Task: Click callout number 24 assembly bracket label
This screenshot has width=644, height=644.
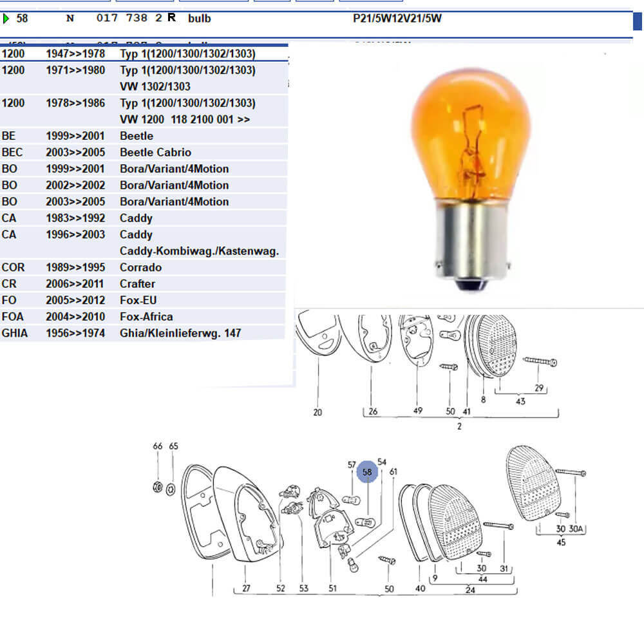Action: pyautogui.click(x=470, y=589)
